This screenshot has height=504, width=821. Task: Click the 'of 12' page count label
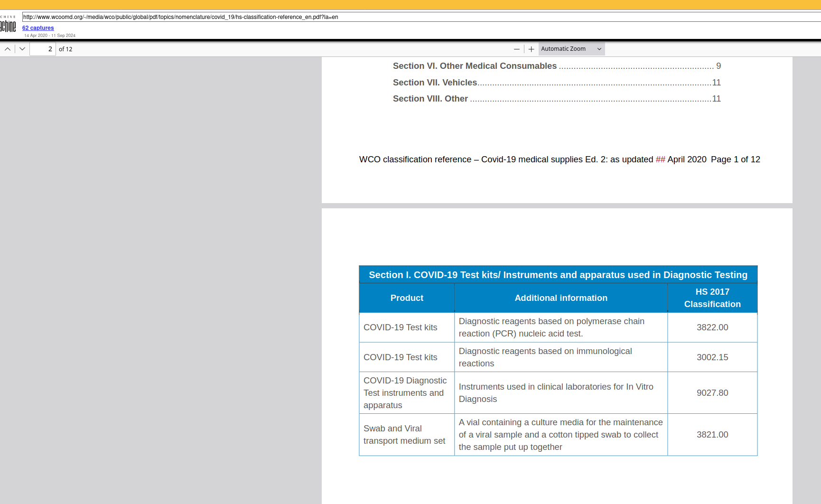tap(65, 49)
